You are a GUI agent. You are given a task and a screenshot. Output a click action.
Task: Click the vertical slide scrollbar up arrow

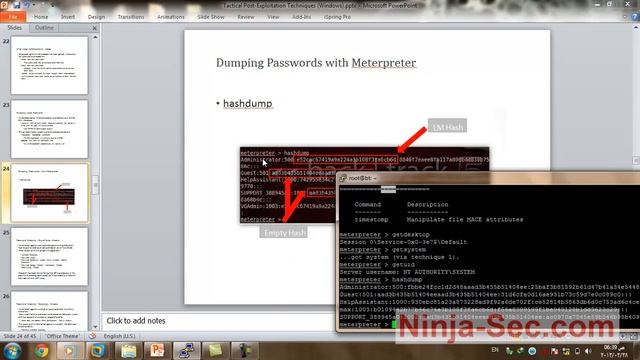coord(636,27)
